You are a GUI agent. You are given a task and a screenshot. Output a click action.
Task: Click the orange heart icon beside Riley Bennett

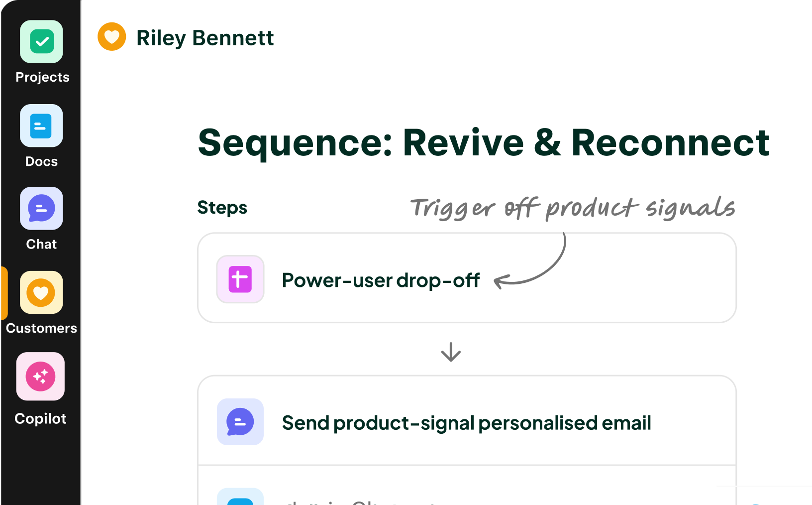click(112, 37)
